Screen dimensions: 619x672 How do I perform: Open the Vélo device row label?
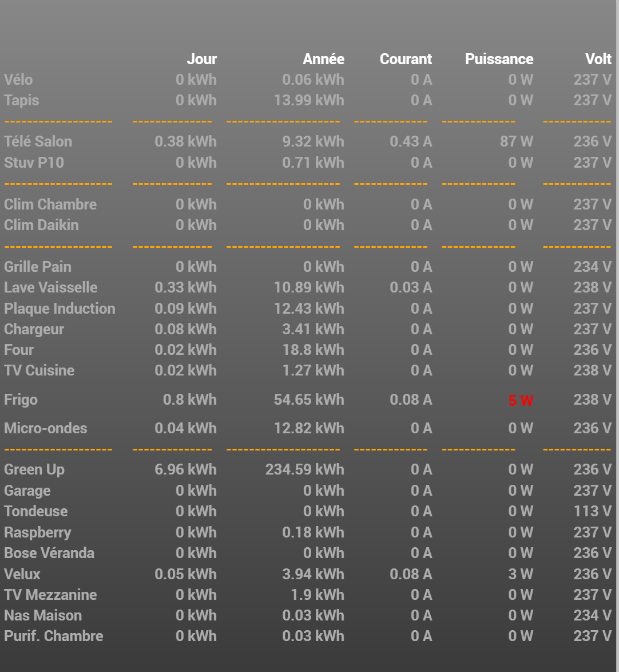coord(18,80)
